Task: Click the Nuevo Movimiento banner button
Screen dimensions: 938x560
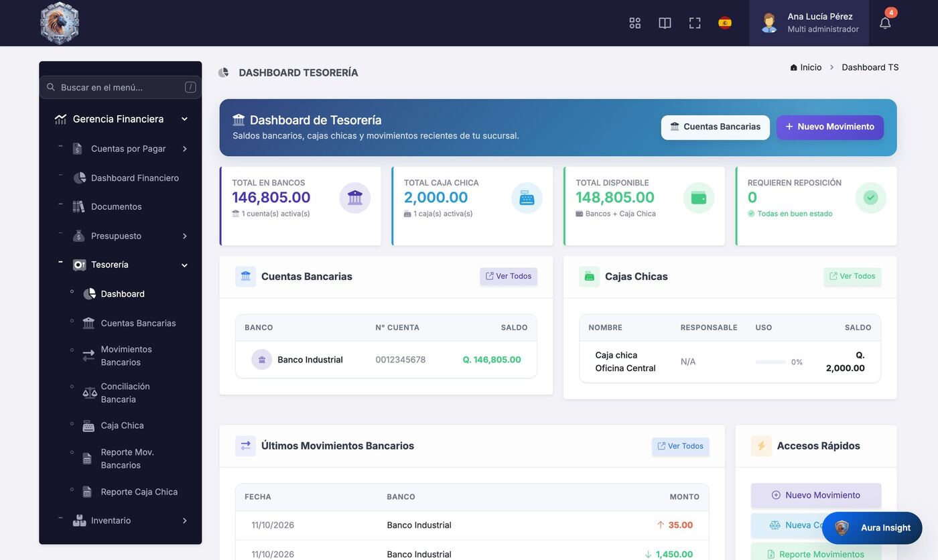Action: click(830, 127)
